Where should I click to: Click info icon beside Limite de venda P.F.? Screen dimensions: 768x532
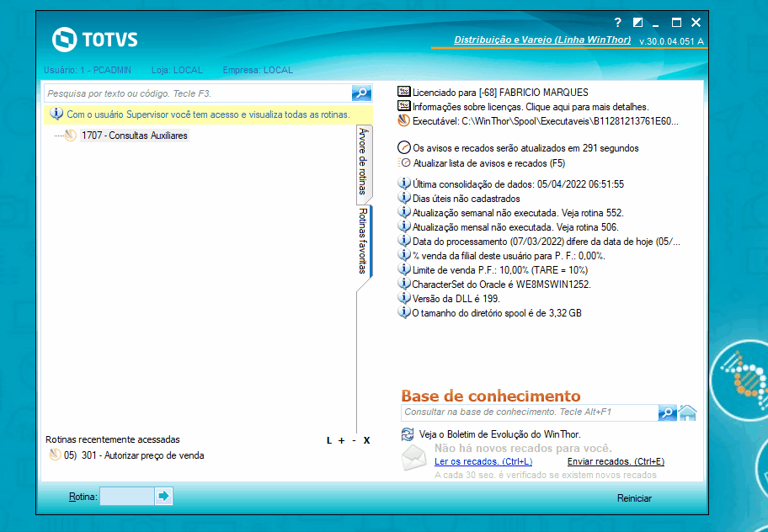[403, 269]
